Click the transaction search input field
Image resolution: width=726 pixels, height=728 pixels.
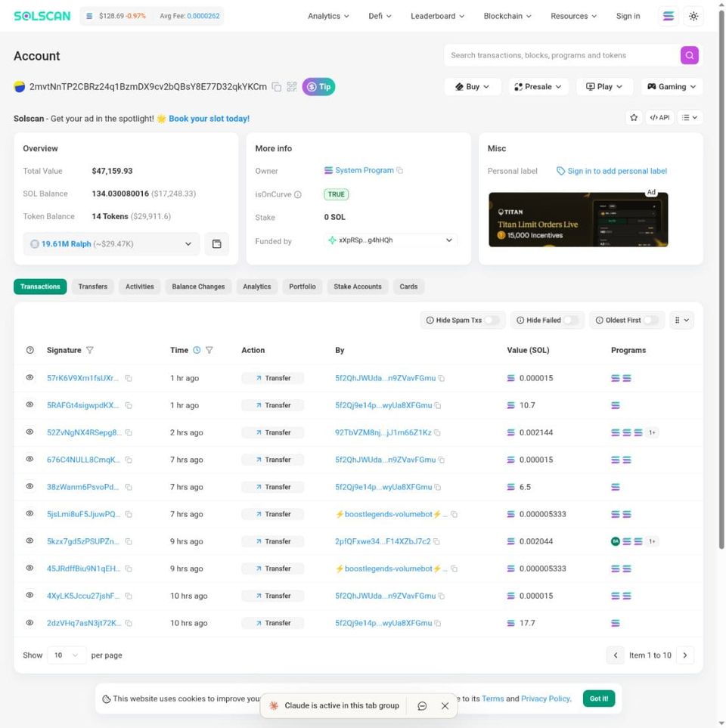tap(560, 55)
